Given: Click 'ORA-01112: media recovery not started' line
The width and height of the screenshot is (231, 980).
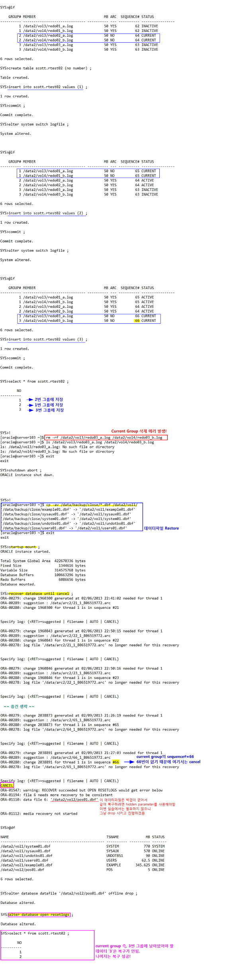Looking at the screenshot, I should coord(39,814).
